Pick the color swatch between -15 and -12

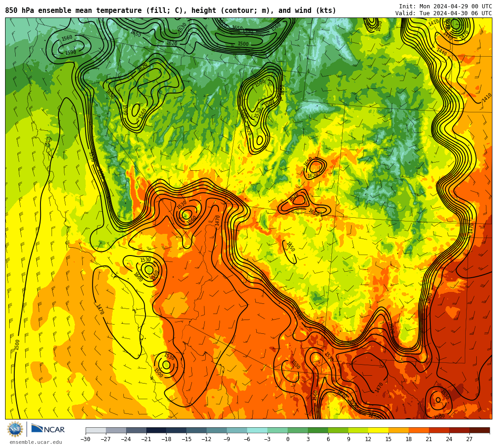[197, 430]
